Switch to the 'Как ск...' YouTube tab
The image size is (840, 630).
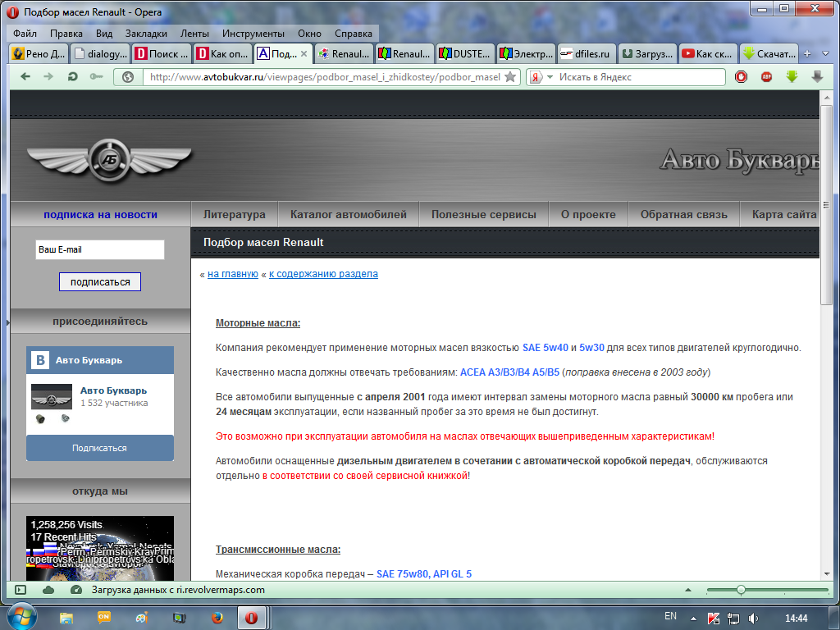(x=707, y=53)
